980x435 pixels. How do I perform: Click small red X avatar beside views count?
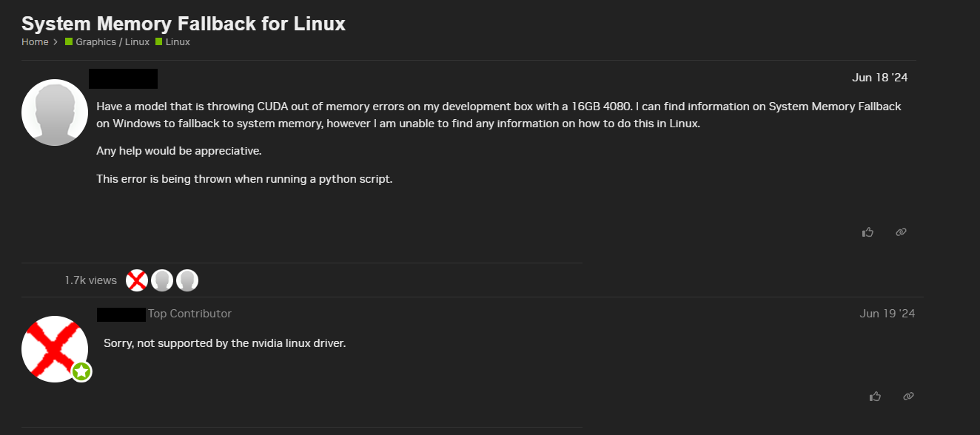coord(137,280)
